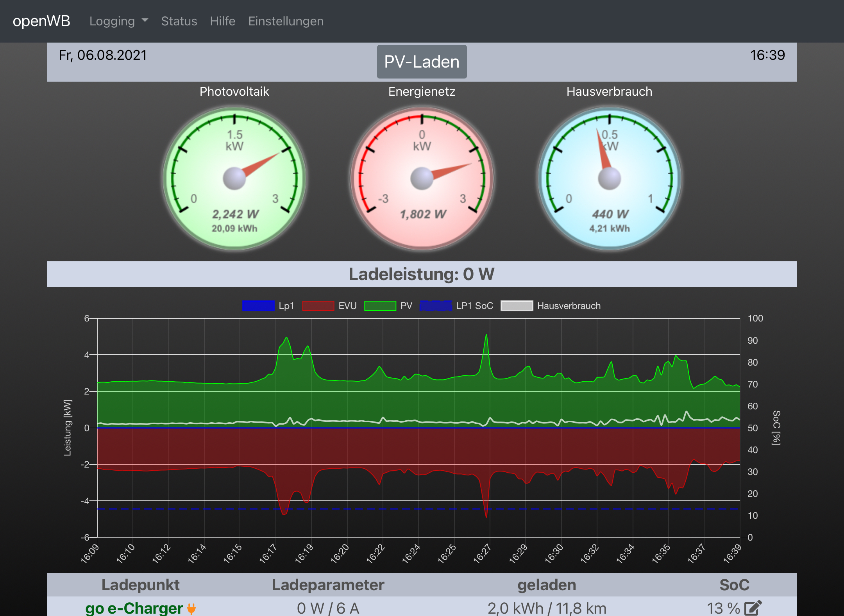Click the Hausverbrauch gauge dial

(x=610, y=179)
